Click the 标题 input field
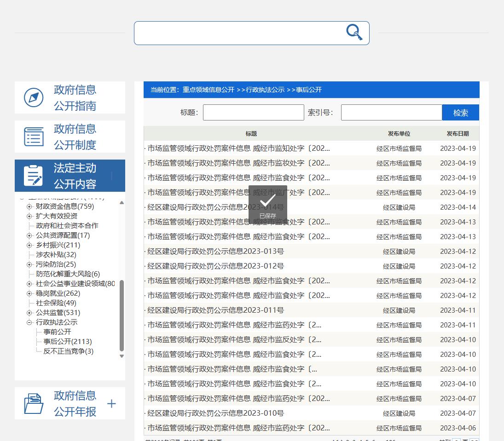Viewport: 504px width, 441px height. click(x=253, y=113)
